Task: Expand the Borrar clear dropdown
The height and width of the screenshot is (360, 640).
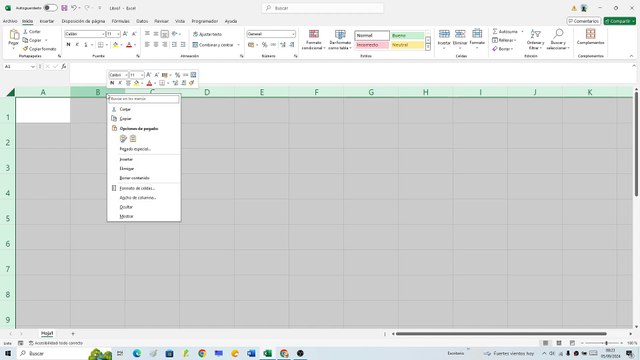Action: click(x=512, y=49)
